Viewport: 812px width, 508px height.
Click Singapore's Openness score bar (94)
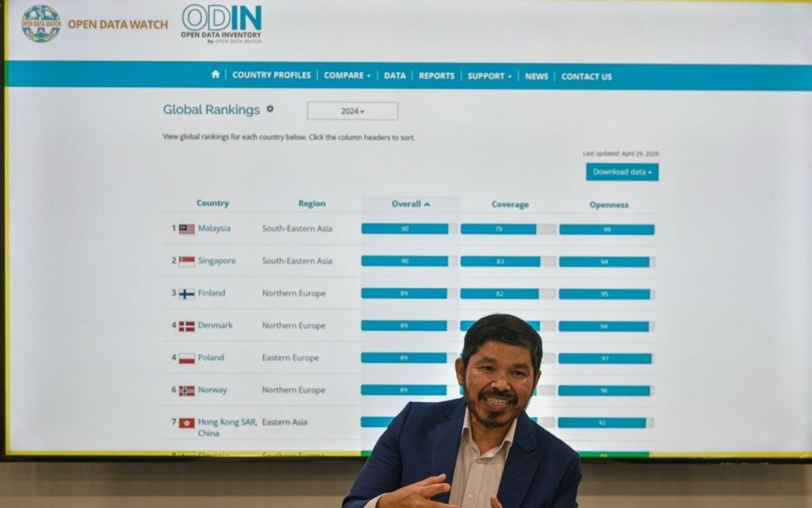click(x=607, y=262)
